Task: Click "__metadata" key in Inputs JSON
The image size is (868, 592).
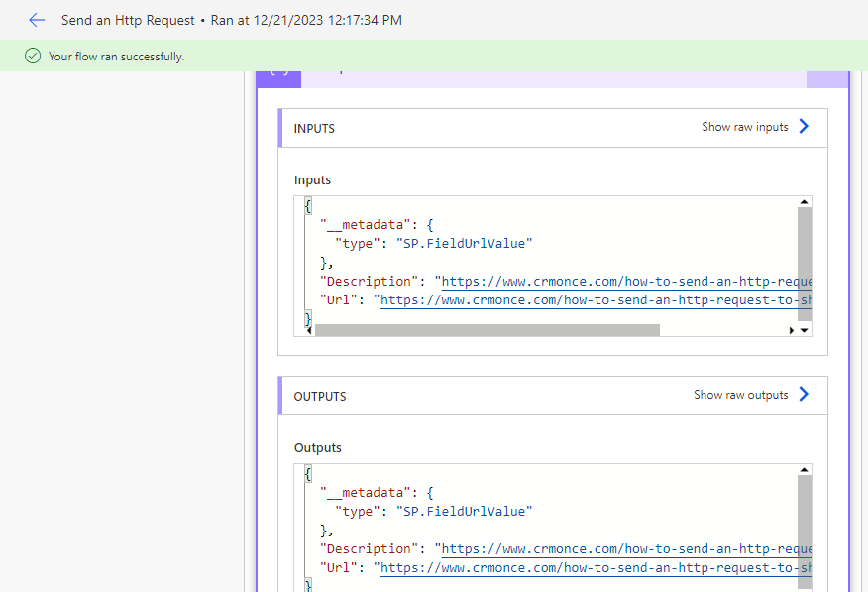Action: click(x=366, y=225)
